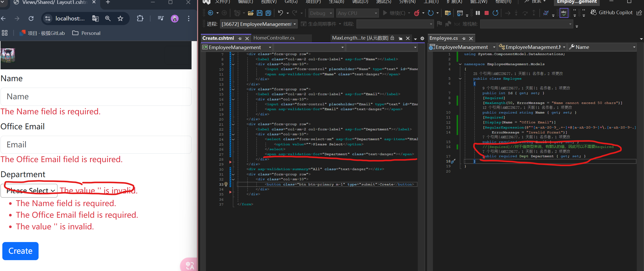Open the Personal bookmarks folder
Viewport: 644px width, 271px height.
[x=86, y=33]
